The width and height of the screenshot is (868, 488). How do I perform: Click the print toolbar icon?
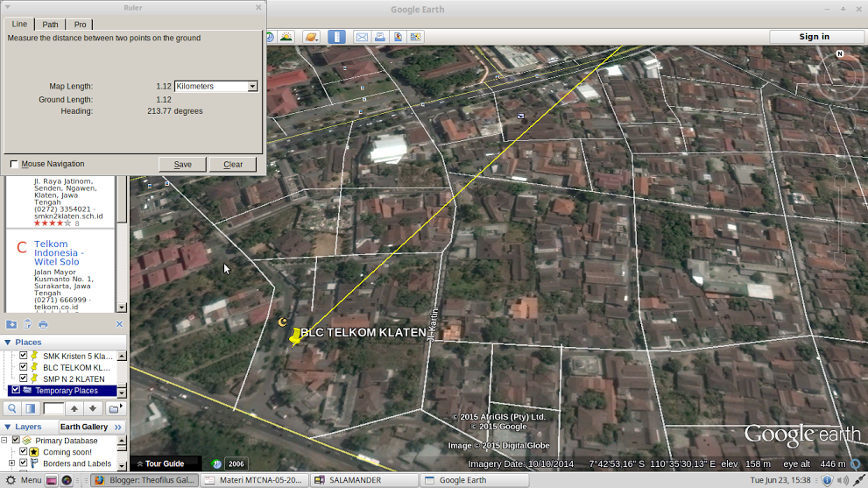(380, 37)
